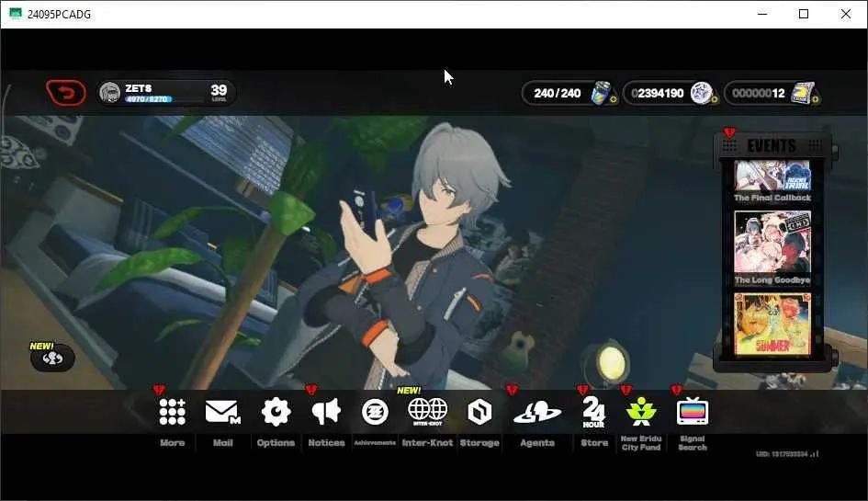Open the Agents icon
Image resolution: width=868 pixels, height=501 pixels.
pyautogui.click(x=537, y=413)
